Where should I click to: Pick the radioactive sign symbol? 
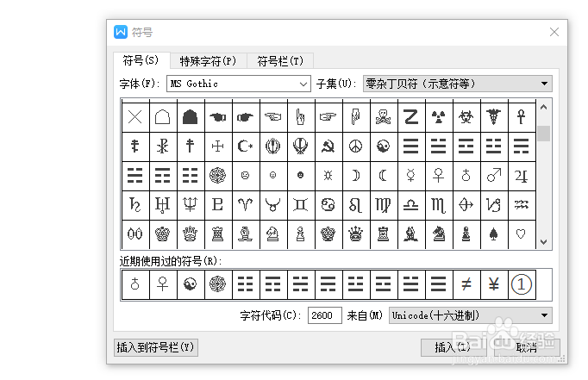438,117
